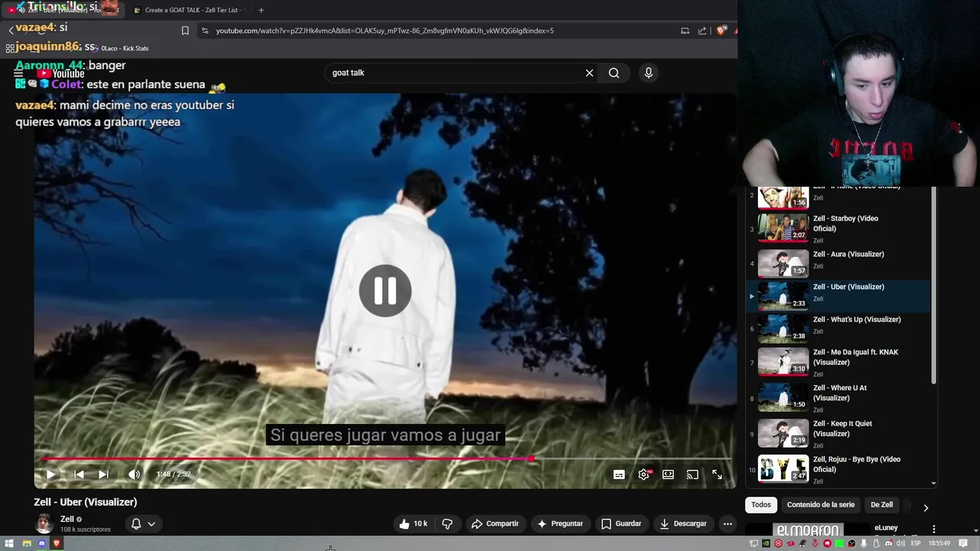Image resolution: width=980 pixels, height=551 pixels.
Task: Select current Zell - Uber (Visualizer) row
Action: click(838, 295)
